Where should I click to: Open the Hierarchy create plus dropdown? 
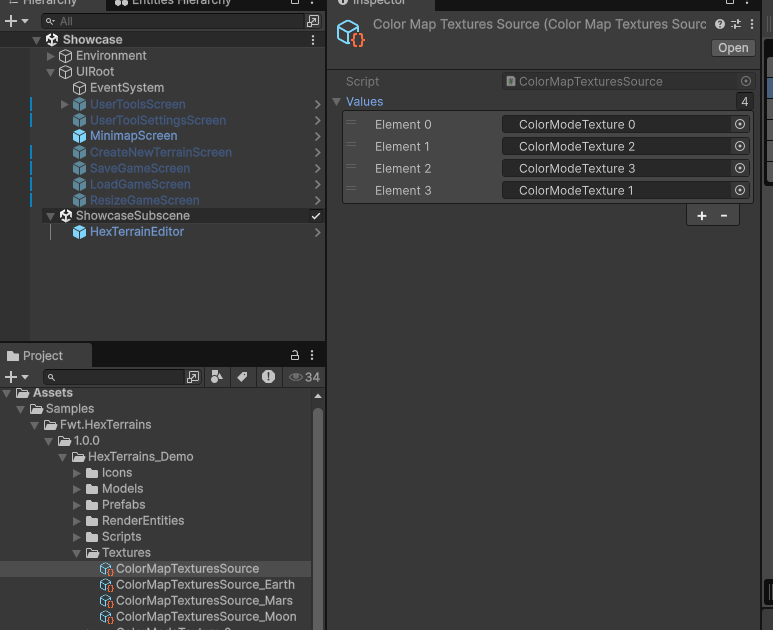point(16,21)
